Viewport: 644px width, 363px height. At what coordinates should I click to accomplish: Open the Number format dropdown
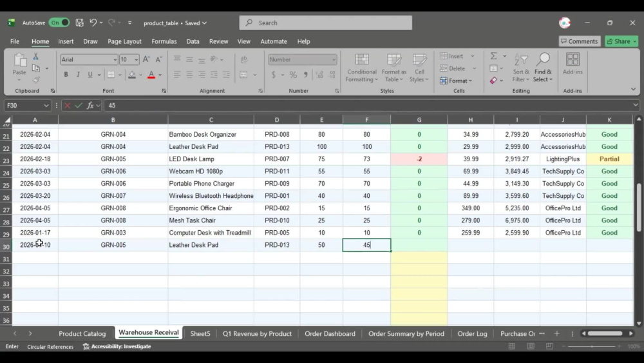point(334,59)
